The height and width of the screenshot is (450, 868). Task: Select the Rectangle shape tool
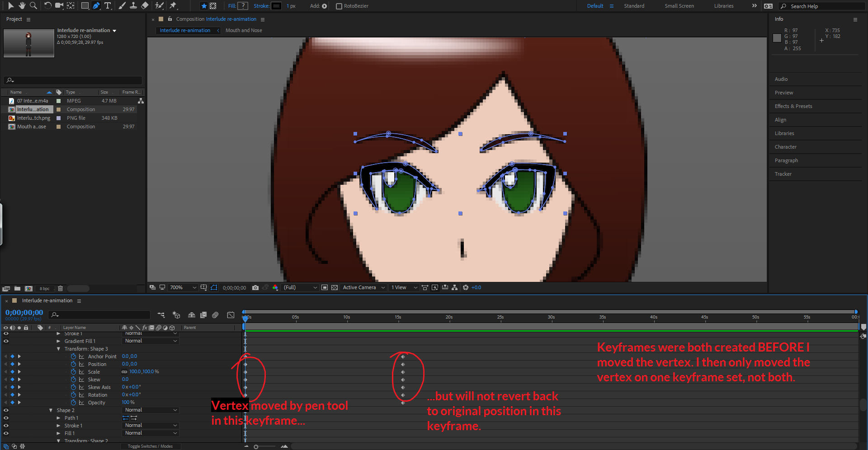coord(85,6)
